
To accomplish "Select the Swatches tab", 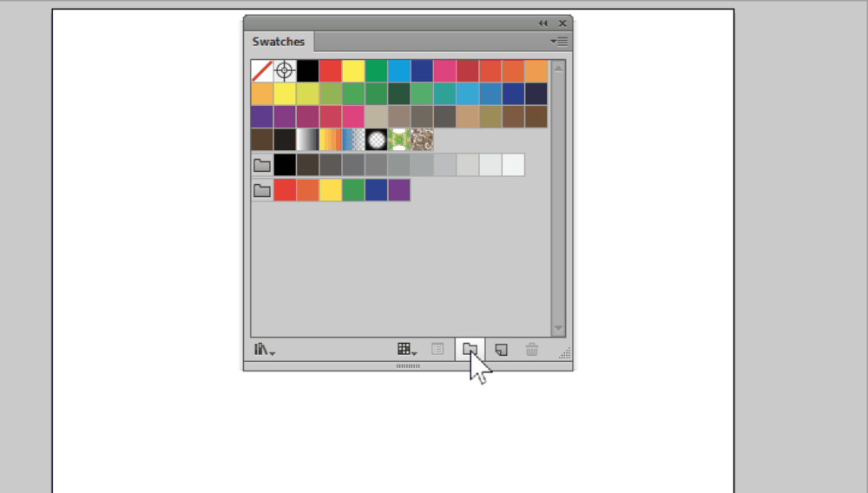I will click(279, 42).
